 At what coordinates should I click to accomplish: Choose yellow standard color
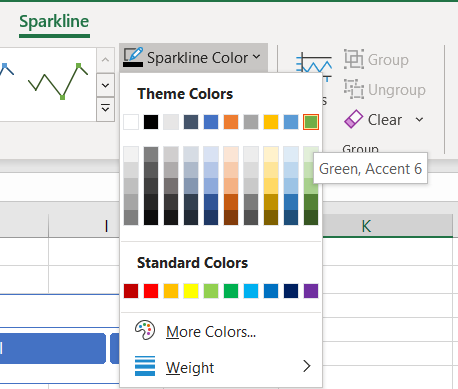tap(191, 291)
